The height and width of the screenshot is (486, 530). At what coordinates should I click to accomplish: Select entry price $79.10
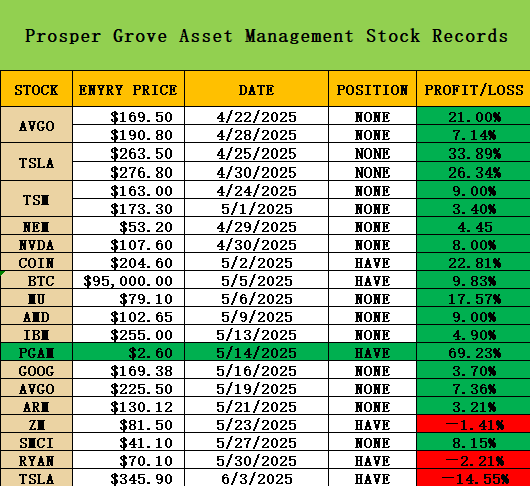pyautogui.click(x=128, y=298)
